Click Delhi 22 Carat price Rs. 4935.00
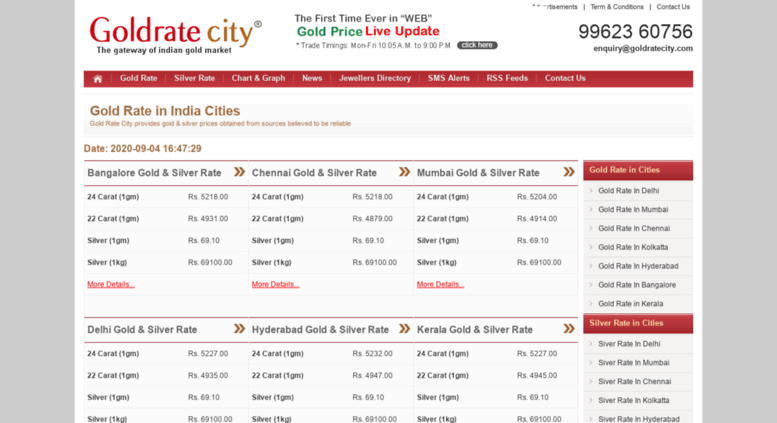This screenshot has width=777, height=423. [208, 375]
